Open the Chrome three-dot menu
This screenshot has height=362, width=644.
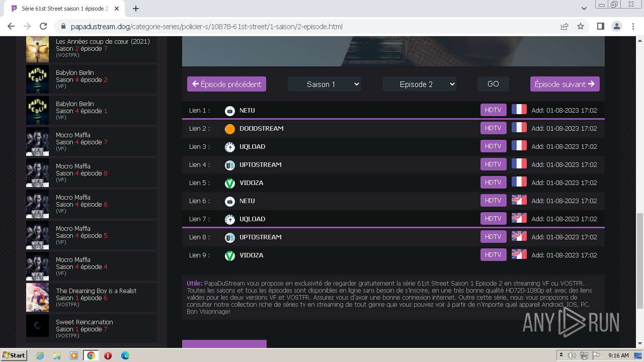pyautogui.click(x=633, y=26)
